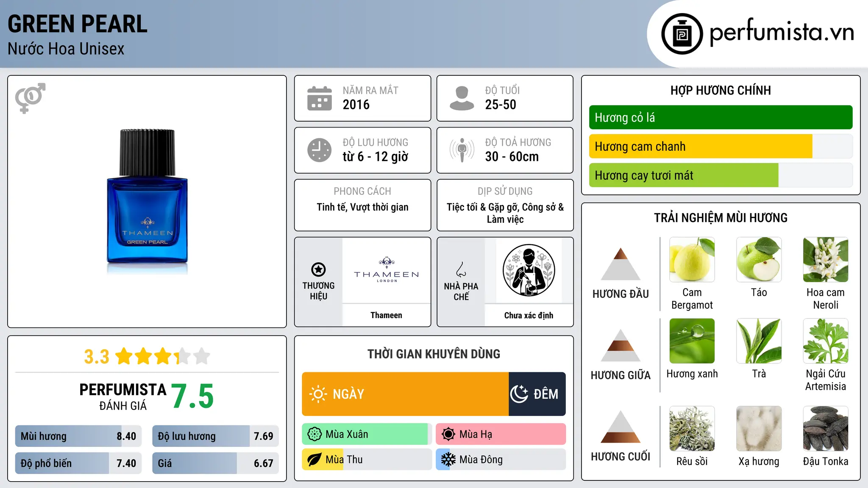Open the Hoa cam Neroli note image
This screenshot has height=488, width=868.
826,260
